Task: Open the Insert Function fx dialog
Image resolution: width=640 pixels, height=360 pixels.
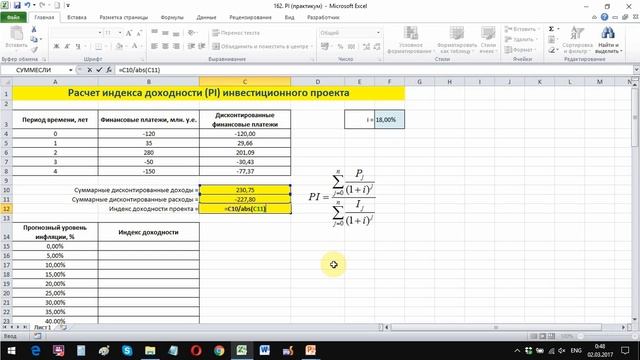Action: click(x=109, y=70)
